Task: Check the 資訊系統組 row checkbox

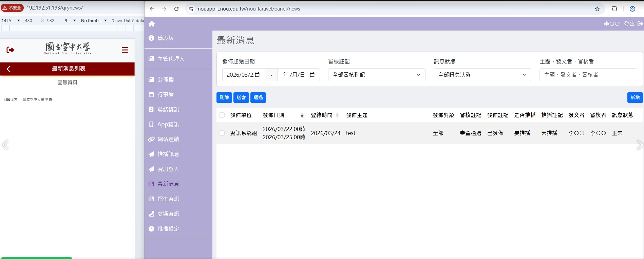Action: click(222, 133)
